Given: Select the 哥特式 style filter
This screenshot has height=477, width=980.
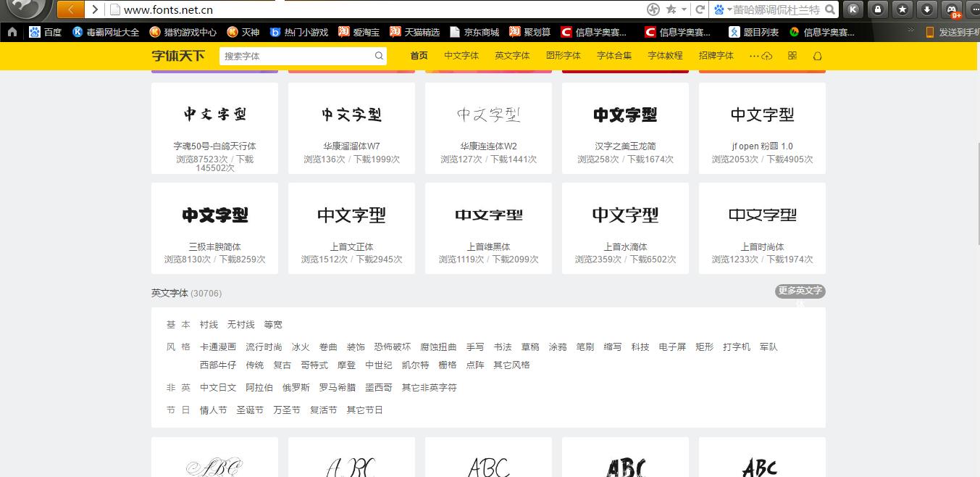Looking at the screenshot, I should point(314,365).
